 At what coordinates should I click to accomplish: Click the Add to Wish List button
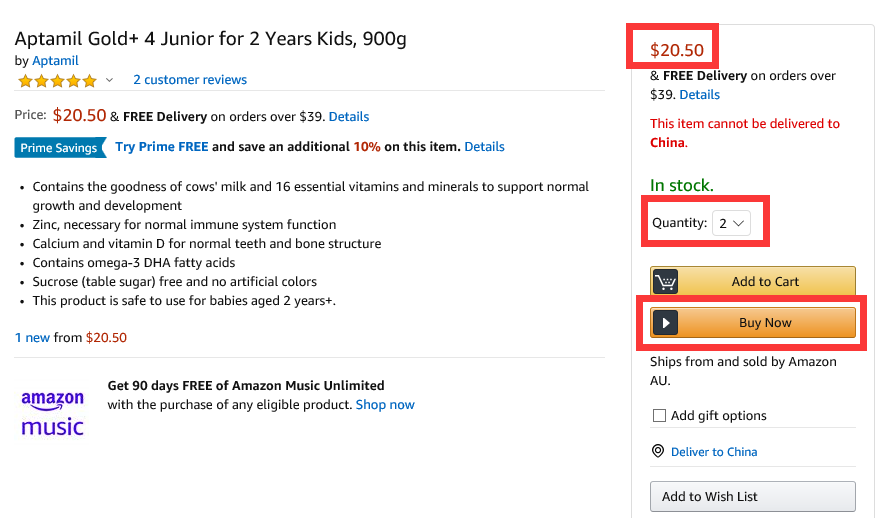pyautogui.click(x=753, y=496)
